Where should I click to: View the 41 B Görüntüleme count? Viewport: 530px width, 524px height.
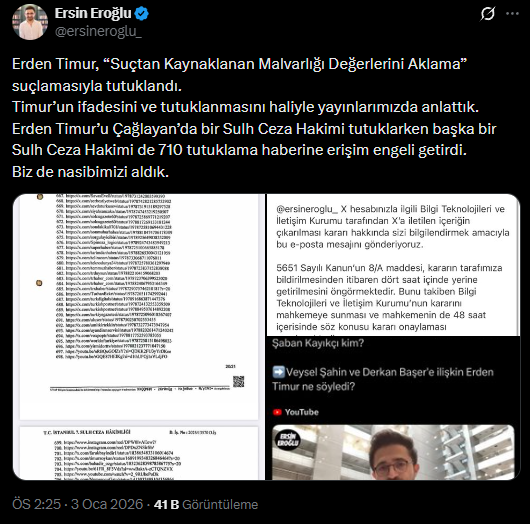[206, 504]
